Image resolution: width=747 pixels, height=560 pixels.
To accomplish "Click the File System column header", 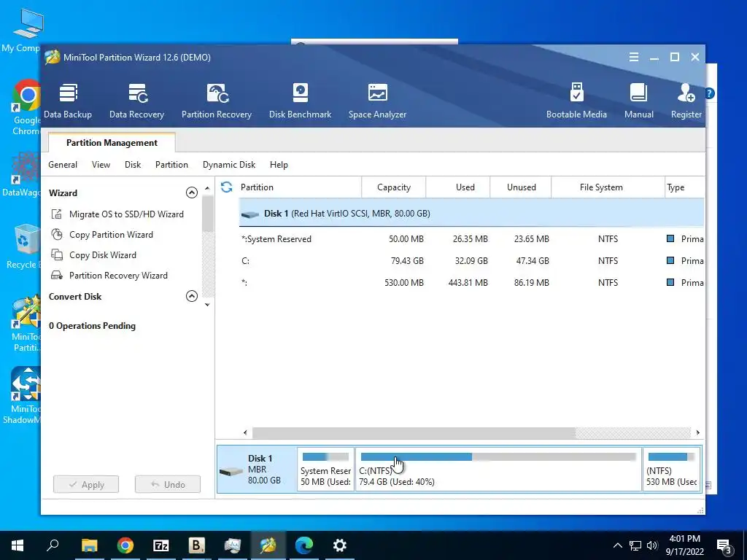I will click(x=608, y=187).
